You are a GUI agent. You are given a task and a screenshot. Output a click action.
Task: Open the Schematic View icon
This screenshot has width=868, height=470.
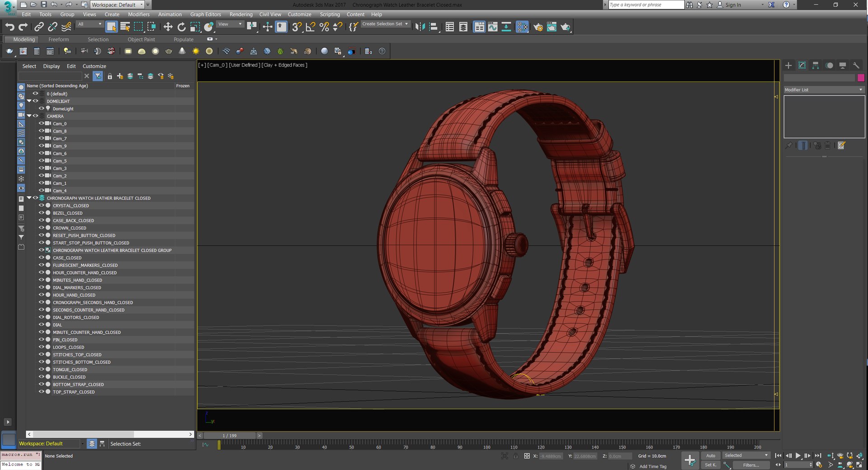pos(506,27)
